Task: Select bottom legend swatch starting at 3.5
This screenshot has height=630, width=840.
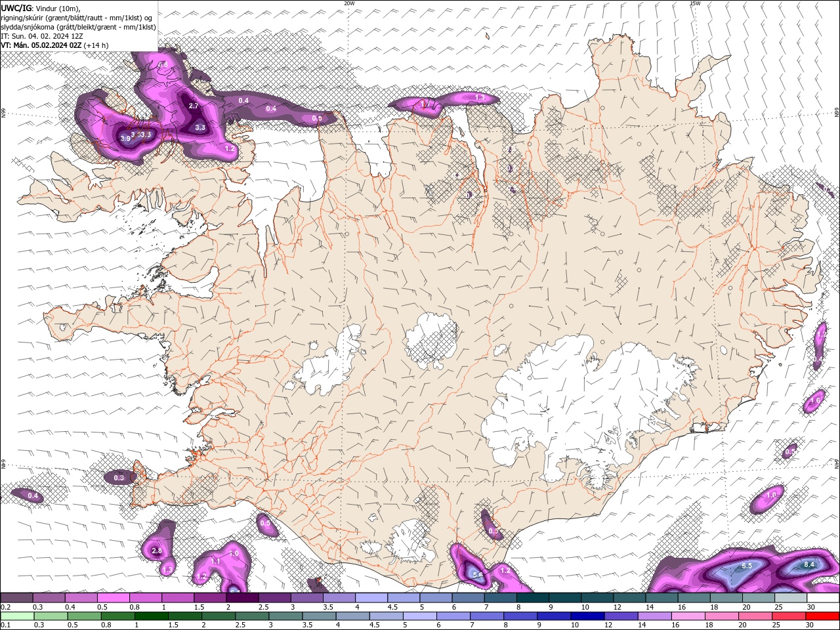Action: tap(319, 616)
